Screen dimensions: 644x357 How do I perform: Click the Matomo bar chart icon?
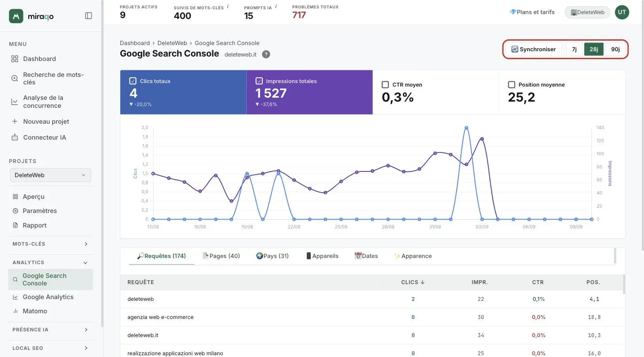tap(15, 311)
